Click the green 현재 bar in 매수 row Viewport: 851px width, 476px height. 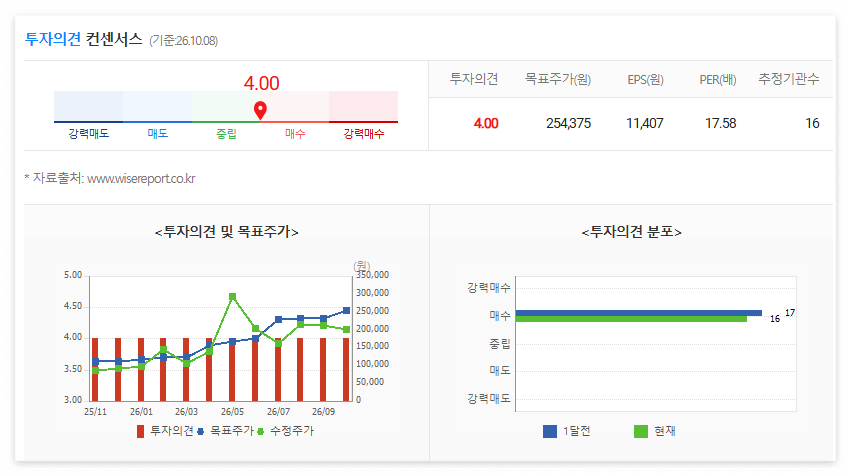tap(631, 319)
